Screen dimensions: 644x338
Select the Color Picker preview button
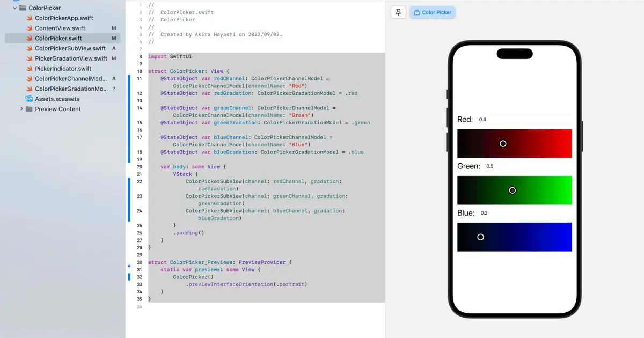[x=433, y=12]
